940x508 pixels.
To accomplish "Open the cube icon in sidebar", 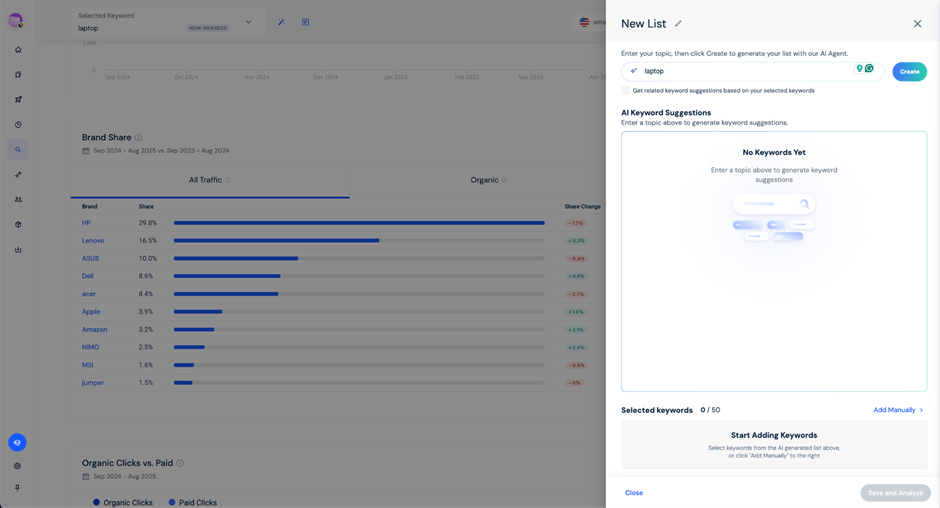I will pos(18,225).
